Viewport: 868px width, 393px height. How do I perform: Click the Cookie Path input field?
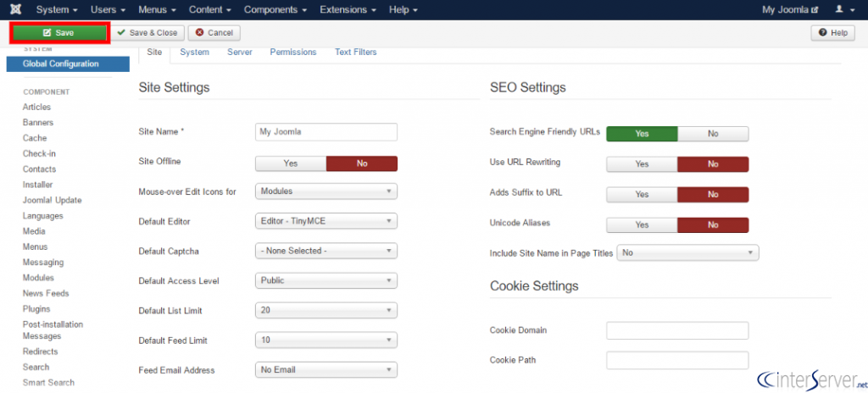pyautogui.click(x=677, y=360)
